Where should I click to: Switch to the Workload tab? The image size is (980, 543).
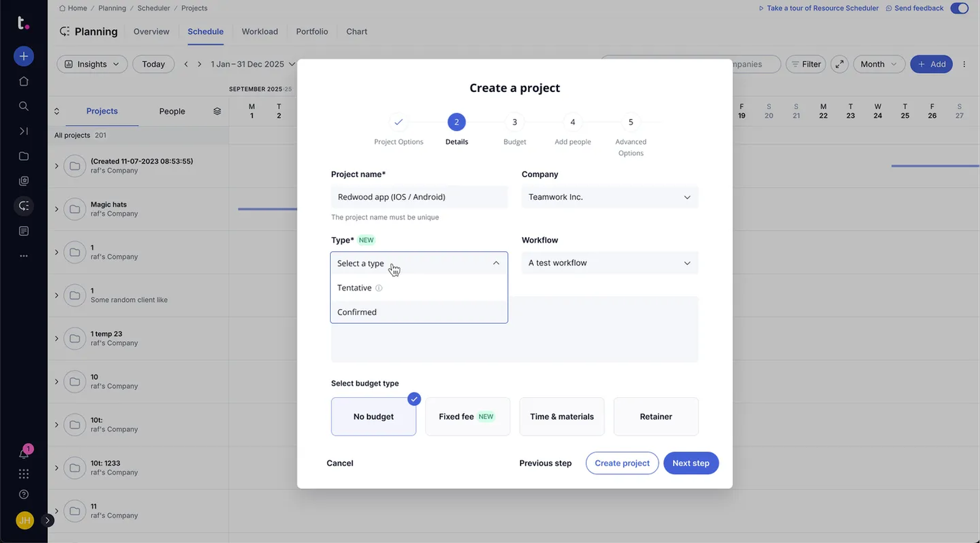tap(260, 32)
